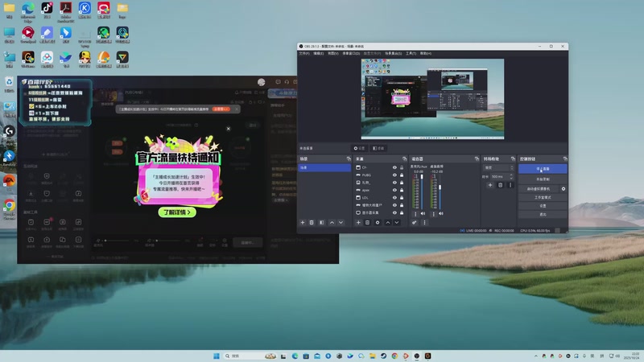Open Windows Start menu on taskbar

tap(217, 356)
